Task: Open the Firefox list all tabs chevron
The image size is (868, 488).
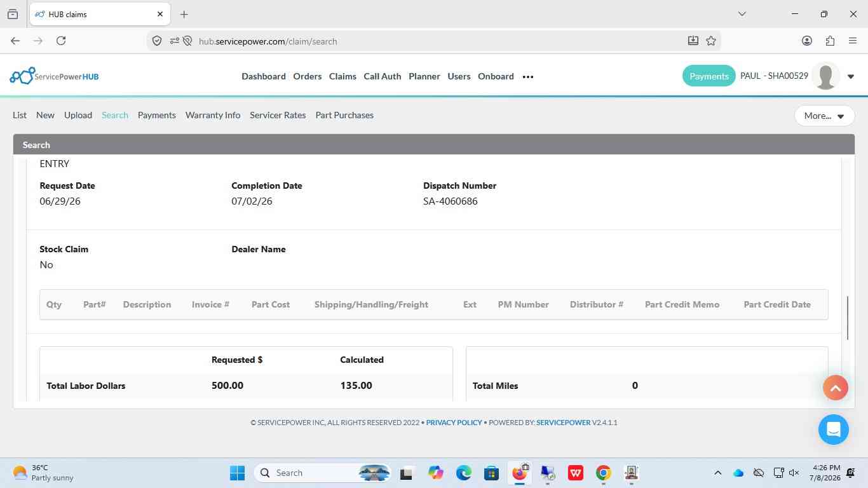Action: [742, 14]
